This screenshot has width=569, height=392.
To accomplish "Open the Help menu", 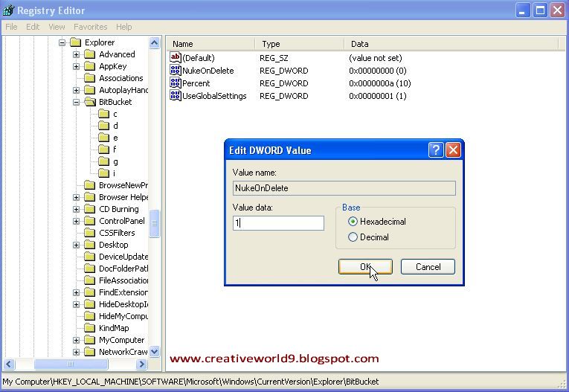I will (123, 27).
